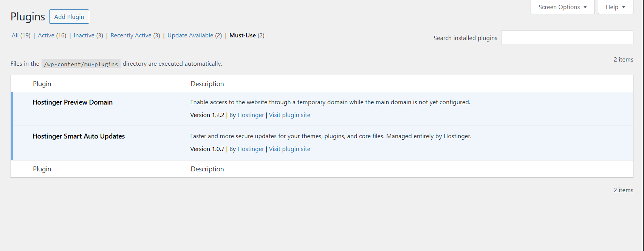This screenshot has height=251, width=644.
Task: Select the Hostinger Preview Domain plugin name
Action: coord(73,102)
